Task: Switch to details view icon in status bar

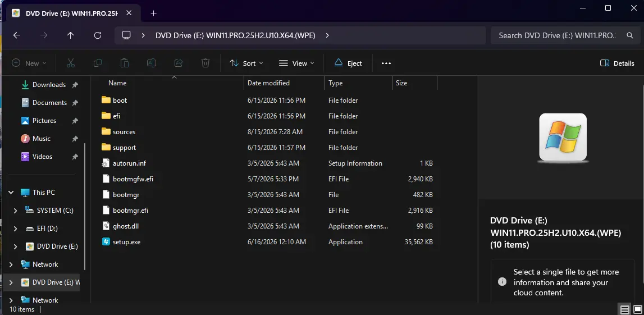Action: click(625, 309)
